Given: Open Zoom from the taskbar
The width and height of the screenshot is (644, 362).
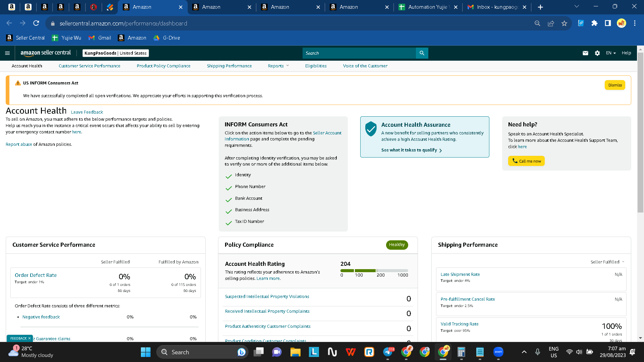Looking at the screenshot, I should [498, 352].
